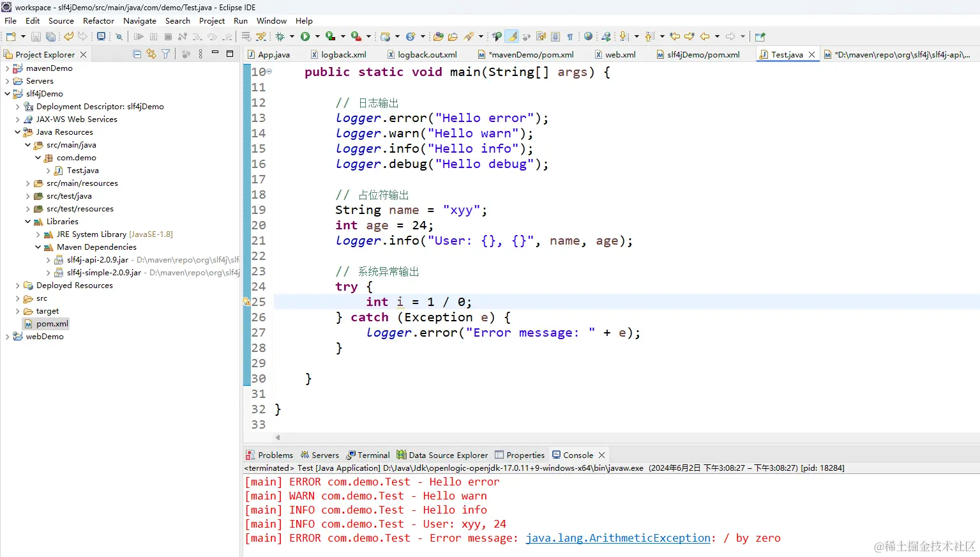Open the Project Explorer filter icon

(x=166, y=54)
